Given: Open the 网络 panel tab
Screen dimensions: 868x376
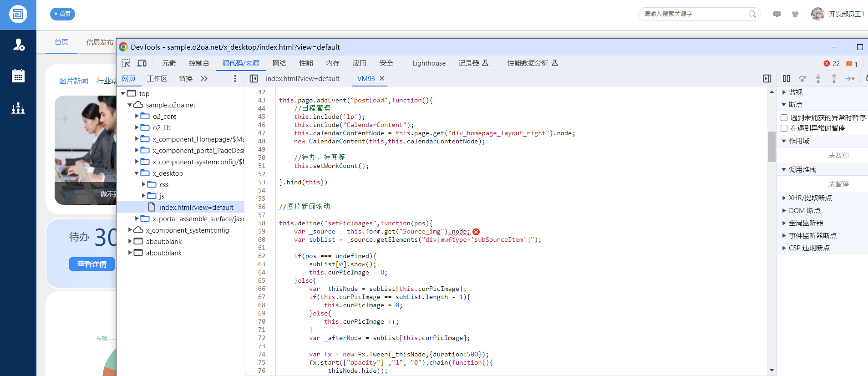Looking at the screenshot, I should pyautogui.click(x=279, y=63).
